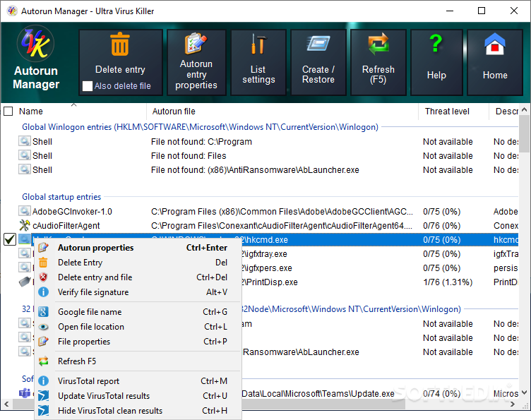Uncheck the checkbox on the hkcmd.exe row

10,239
